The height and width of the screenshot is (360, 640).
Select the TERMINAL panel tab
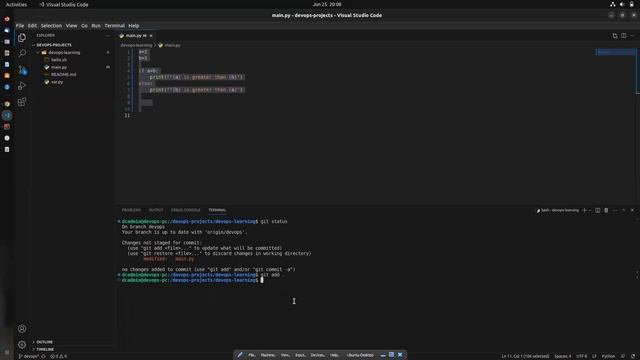217,210
